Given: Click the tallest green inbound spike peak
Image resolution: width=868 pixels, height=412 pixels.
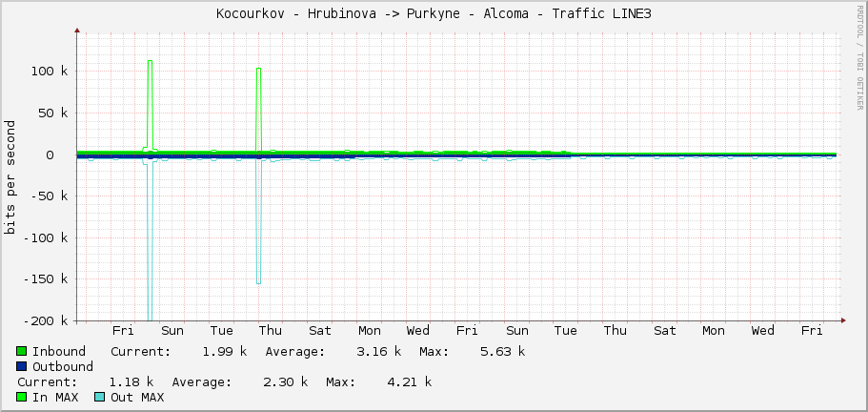Looking at the screenshot, I should coord(150,61).
